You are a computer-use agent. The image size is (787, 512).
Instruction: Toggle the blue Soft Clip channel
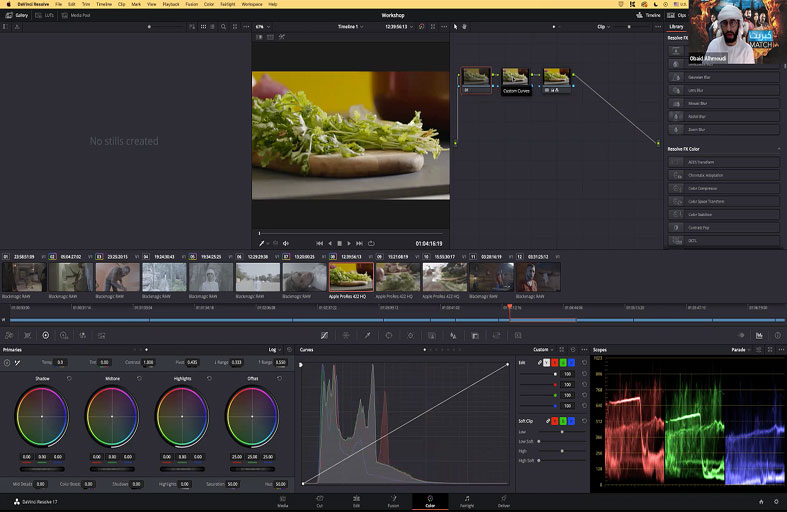click(x=572, y=421)
